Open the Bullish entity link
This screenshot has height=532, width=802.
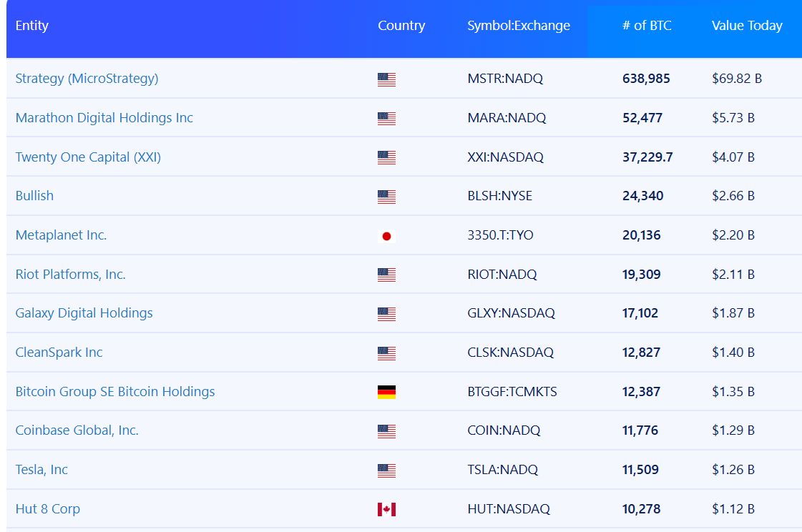point(34,196)
